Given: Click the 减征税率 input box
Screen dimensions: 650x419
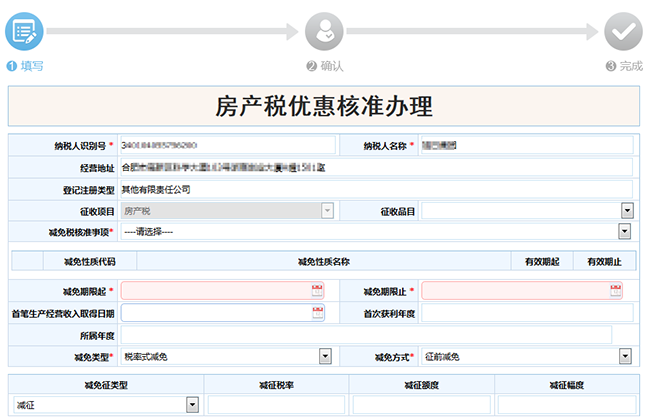Looking at the screenshot, I should [275, 404].
